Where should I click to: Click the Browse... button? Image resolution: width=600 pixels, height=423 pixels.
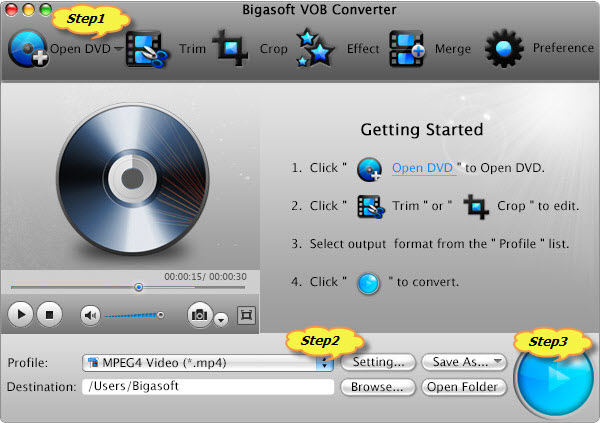pyautogui.click(x=378, y=387)
